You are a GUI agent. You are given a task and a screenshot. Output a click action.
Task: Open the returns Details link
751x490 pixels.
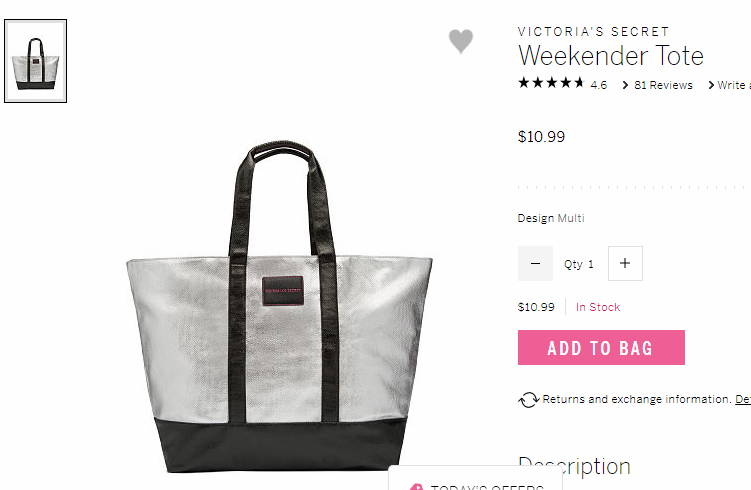pyautogui.click(x=743, y=399)
